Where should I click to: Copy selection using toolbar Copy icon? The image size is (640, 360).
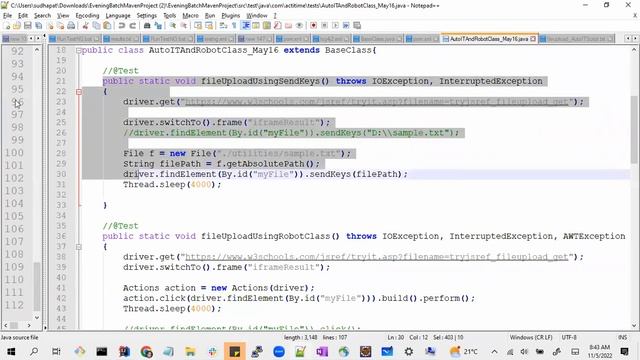point(96,25)
